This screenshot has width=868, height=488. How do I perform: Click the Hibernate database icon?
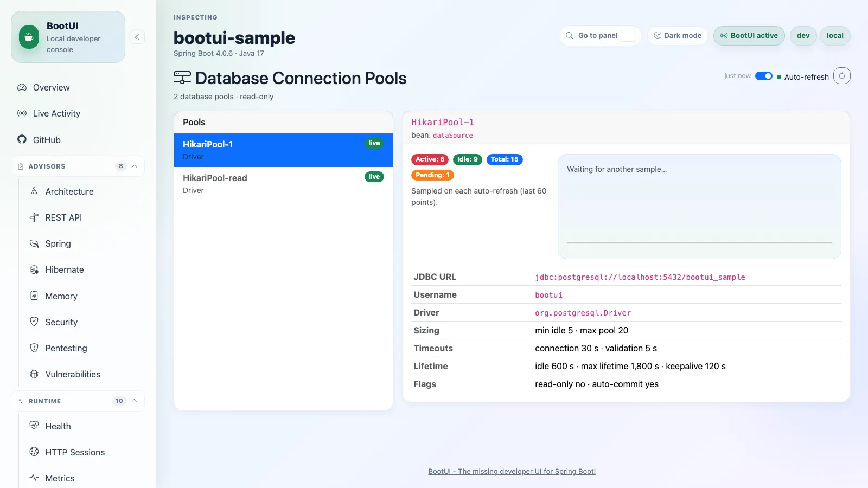[x=34, y=269]
